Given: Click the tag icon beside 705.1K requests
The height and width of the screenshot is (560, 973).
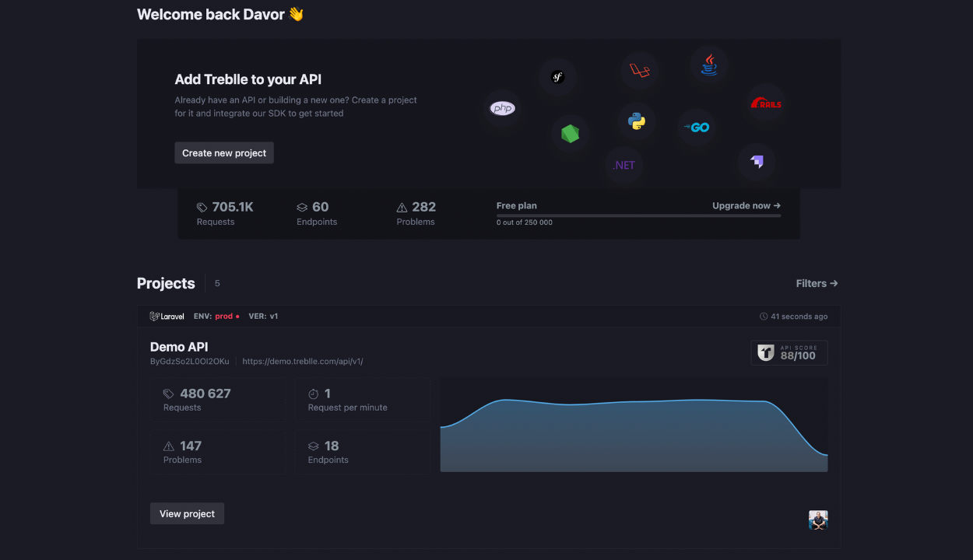Looking at the screenshot, I should tap(202, 208).
